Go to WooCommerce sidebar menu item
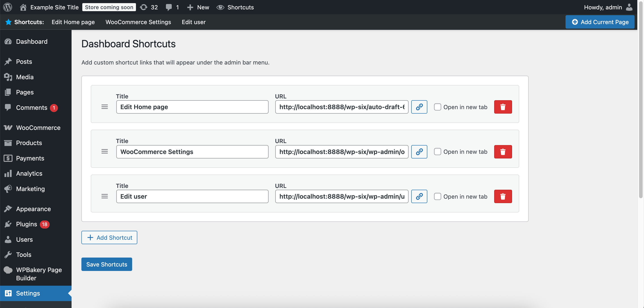Viewport: 644px width, 308px height. (x=38, y=127)
